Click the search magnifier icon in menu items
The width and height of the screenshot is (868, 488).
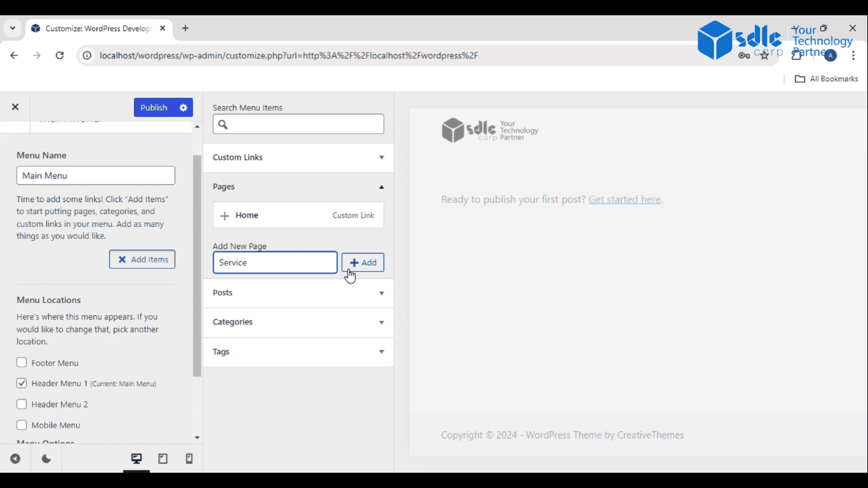pos(223,125)
